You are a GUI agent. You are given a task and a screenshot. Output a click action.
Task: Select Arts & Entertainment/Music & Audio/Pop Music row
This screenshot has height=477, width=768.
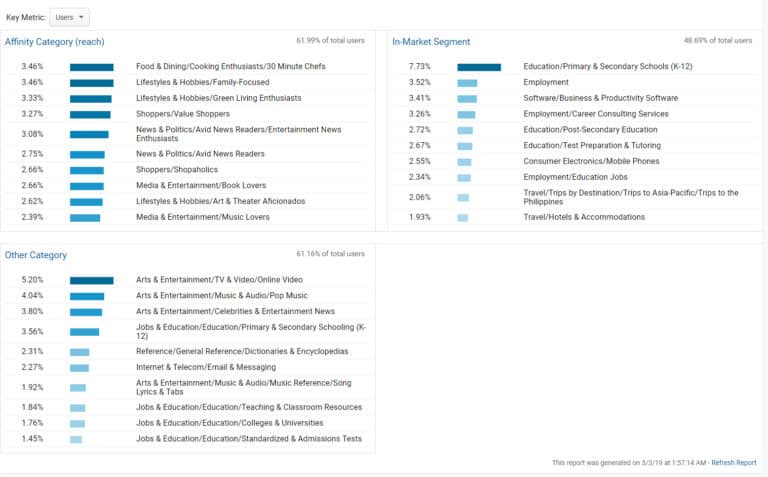pyautogui.click(x=221, y=296)
